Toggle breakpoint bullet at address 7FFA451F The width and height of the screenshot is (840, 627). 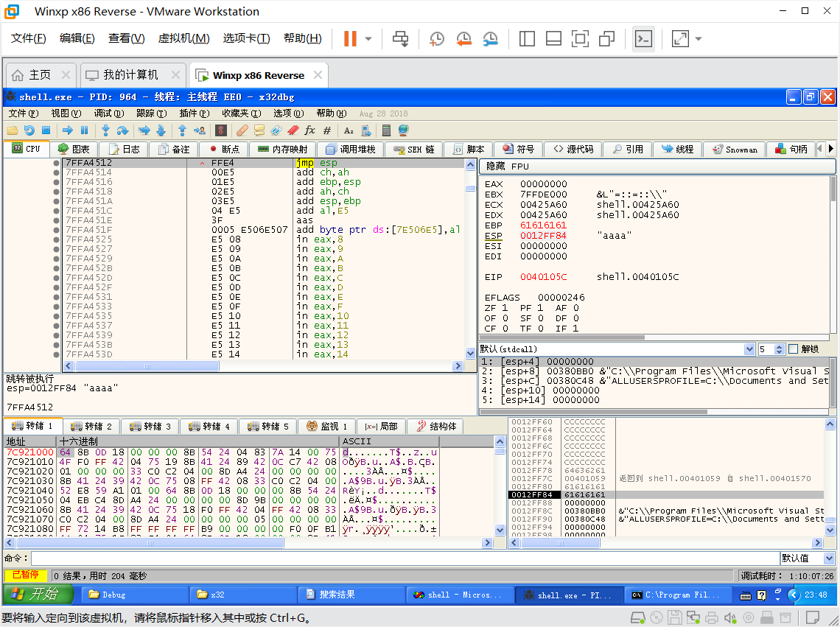pyautogui.click(x=56, y=230)
